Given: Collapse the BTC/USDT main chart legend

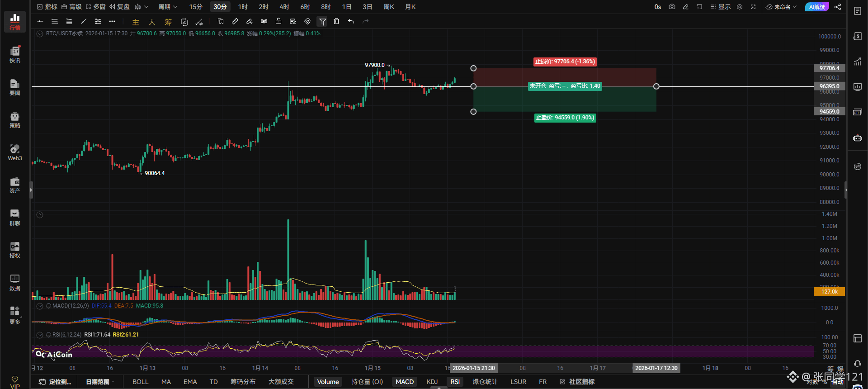Looking at the screenshot, I should 40,33.
